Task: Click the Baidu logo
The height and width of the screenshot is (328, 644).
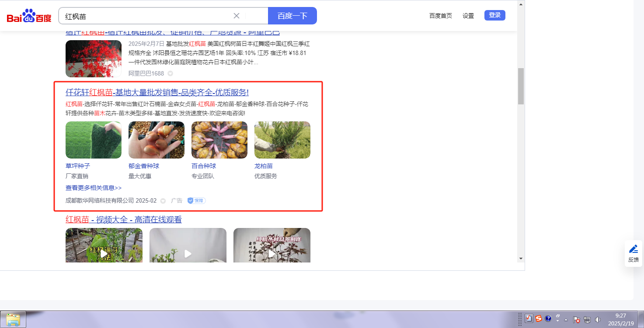Action: click(29, 16)
